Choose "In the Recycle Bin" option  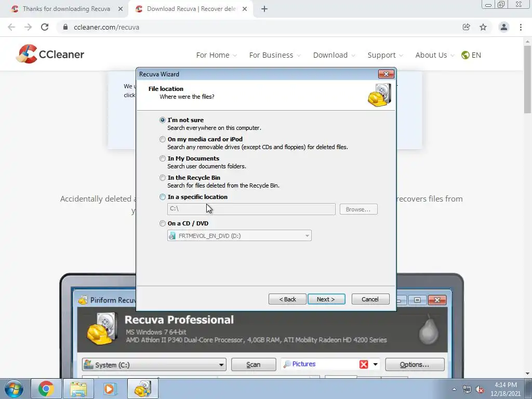point(163,178)
